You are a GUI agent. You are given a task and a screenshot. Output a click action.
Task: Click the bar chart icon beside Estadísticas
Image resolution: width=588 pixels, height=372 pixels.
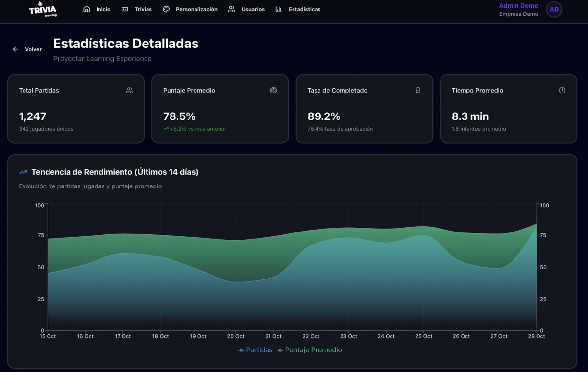(x=279, y=9)
